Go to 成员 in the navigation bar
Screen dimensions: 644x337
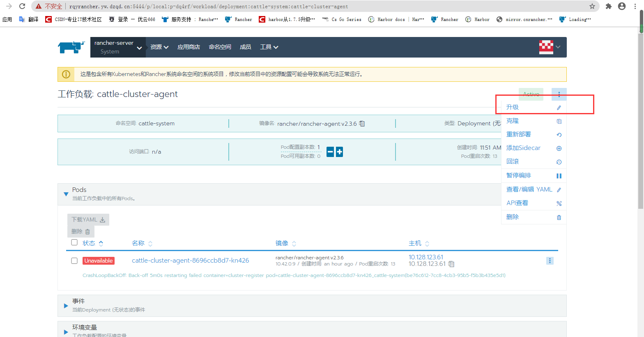245,47
